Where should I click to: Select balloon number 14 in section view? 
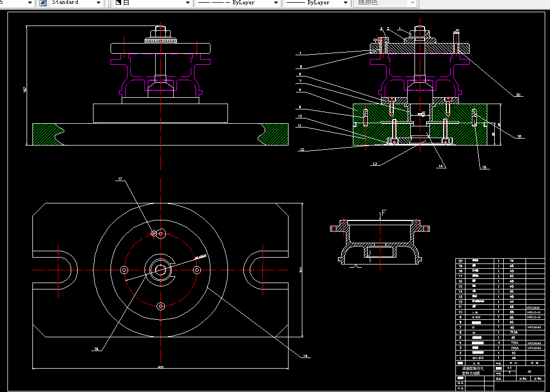(x=441, y=166)
